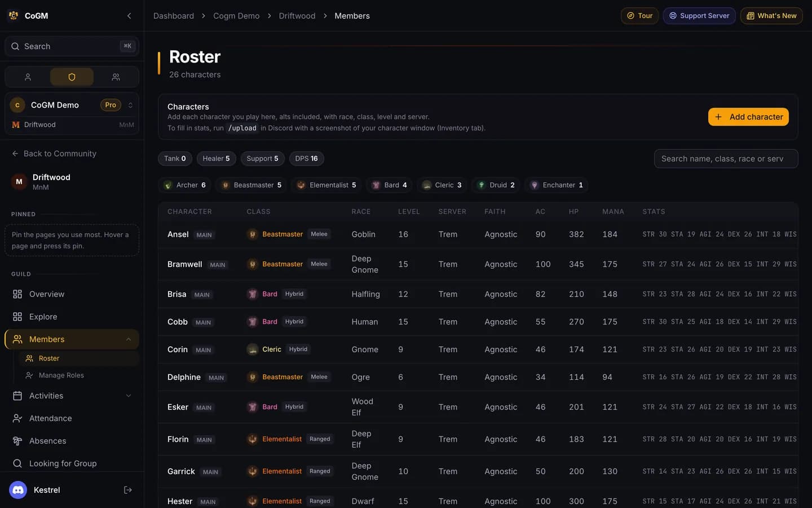This screenshot has width=812, height=508.
Task: Toggle the Elementalist class filter chip
Action: pos(326,185)
